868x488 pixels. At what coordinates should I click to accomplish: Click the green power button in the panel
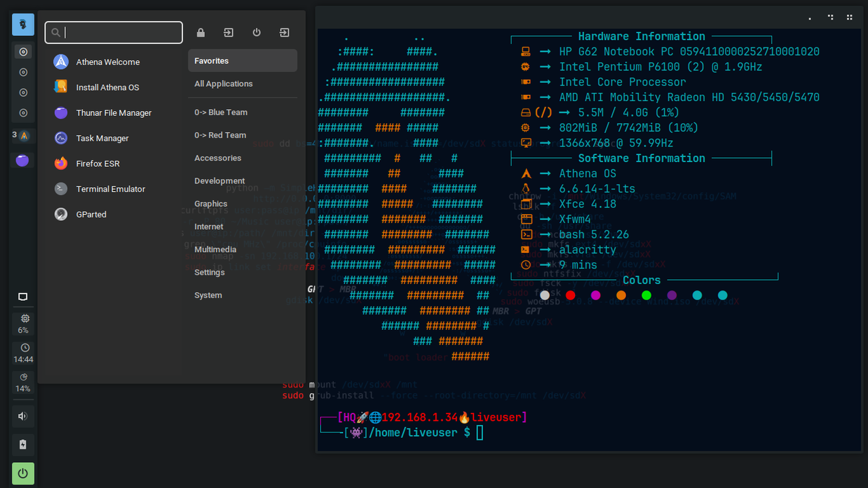23,474
